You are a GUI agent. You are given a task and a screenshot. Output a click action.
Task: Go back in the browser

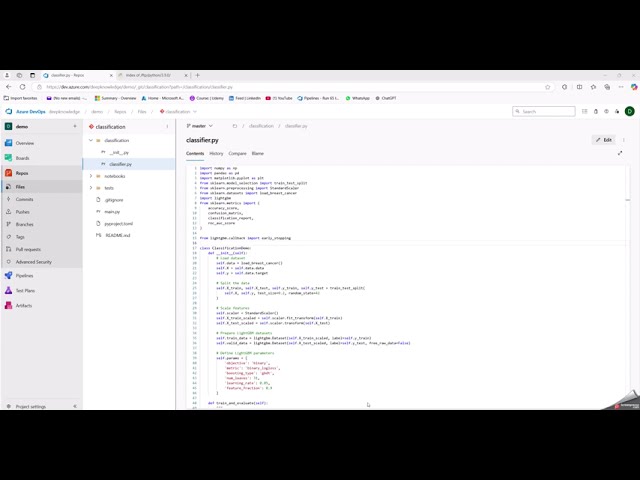tap(9, 87)
